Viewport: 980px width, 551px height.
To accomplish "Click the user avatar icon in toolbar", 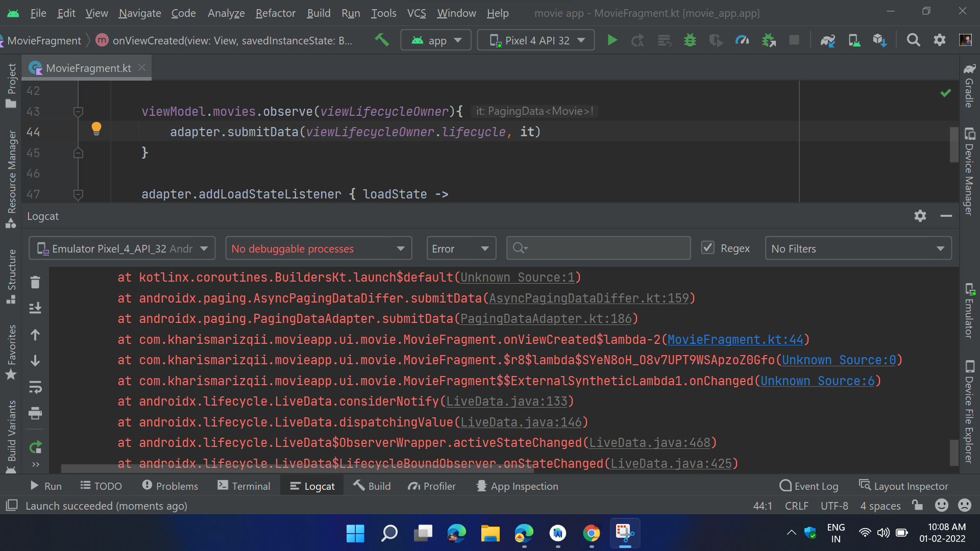I will click(965, 40).
